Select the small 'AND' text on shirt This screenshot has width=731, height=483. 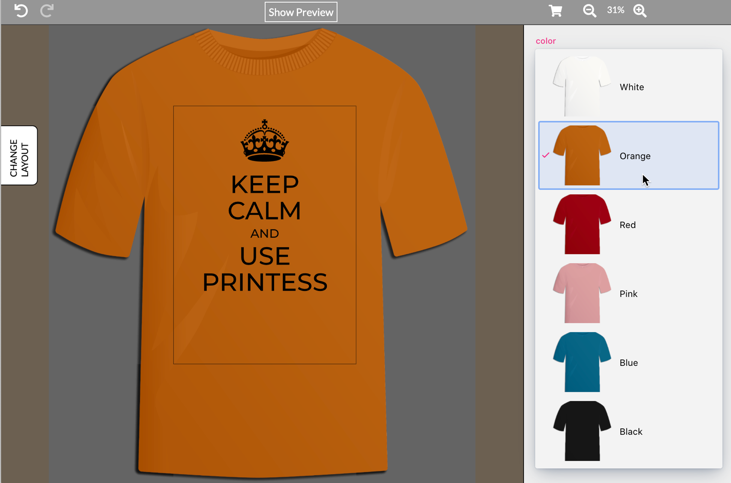pyautogui.click(x=264, y=233)
